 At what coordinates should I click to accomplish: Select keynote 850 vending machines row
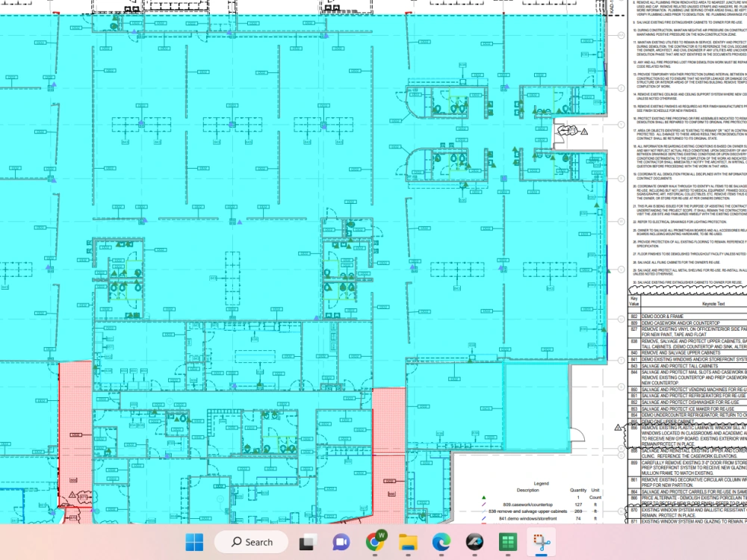tap(687, 390)
